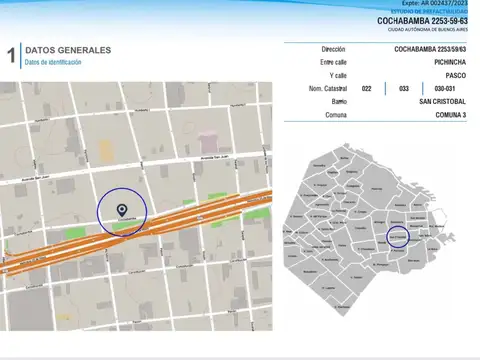Click the "Nom. Catastral" row label
The image size is (480, 360).
pos(328,89)
